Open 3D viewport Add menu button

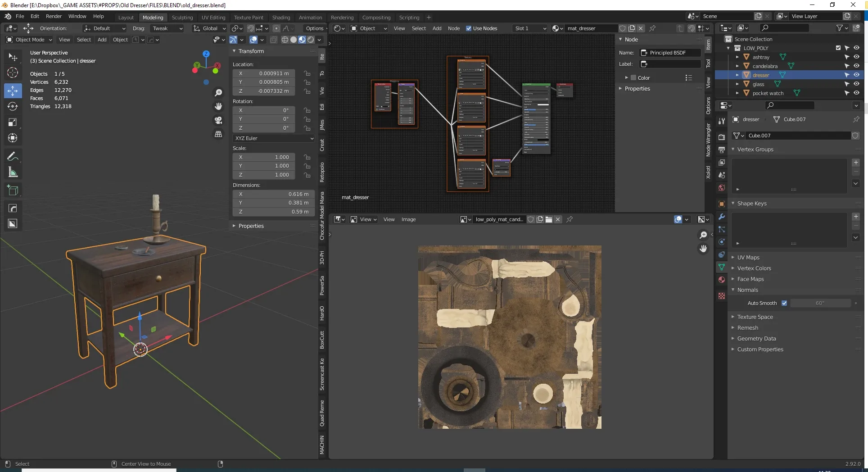(x=102, y=40)
